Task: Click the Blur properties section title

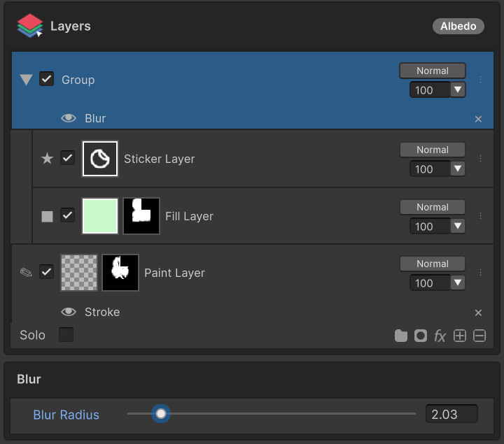Action: tap(29, 379)
